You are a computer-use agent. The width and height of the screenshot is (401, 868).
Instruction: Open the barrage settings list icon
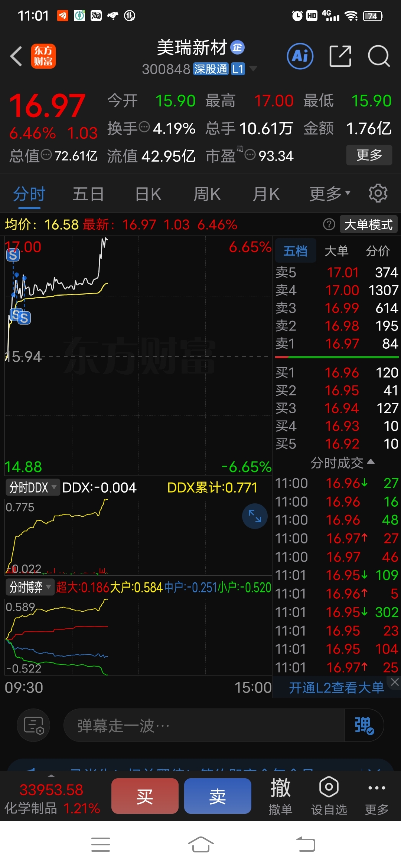point(33,725)
